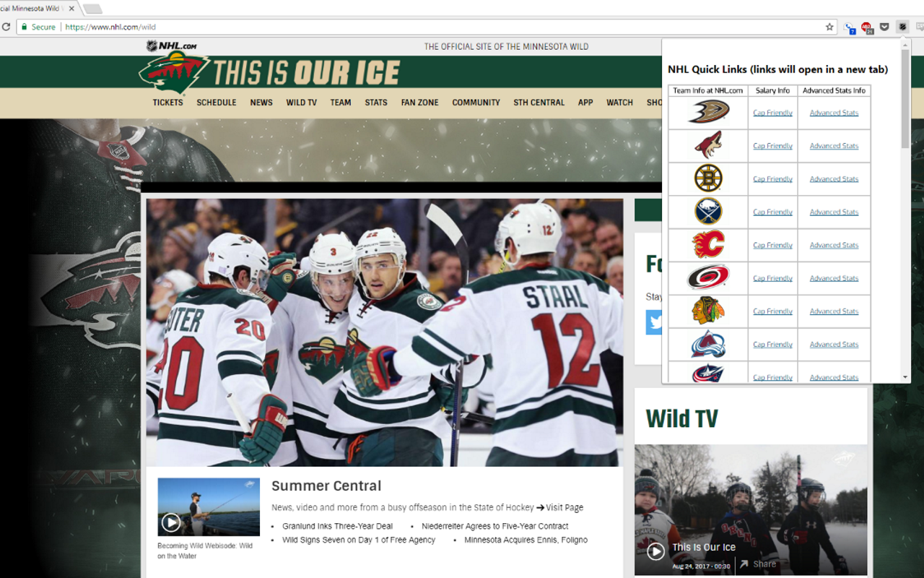Open the Wild TV menu
Viewport: 924px width, 578px height.
coord(301,103)
